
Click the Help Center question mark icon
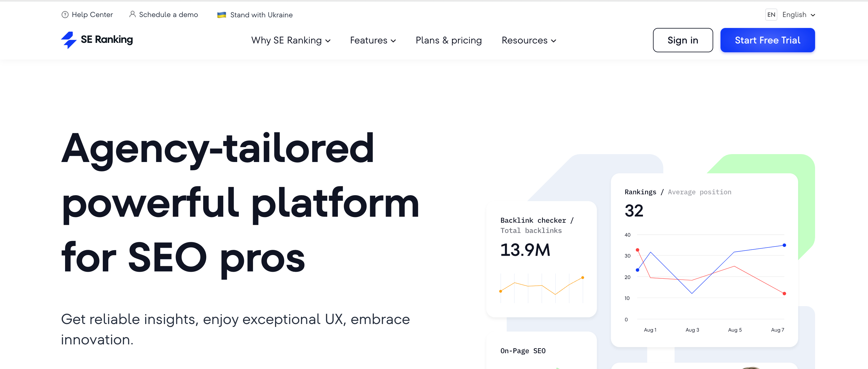coord(65,15)
